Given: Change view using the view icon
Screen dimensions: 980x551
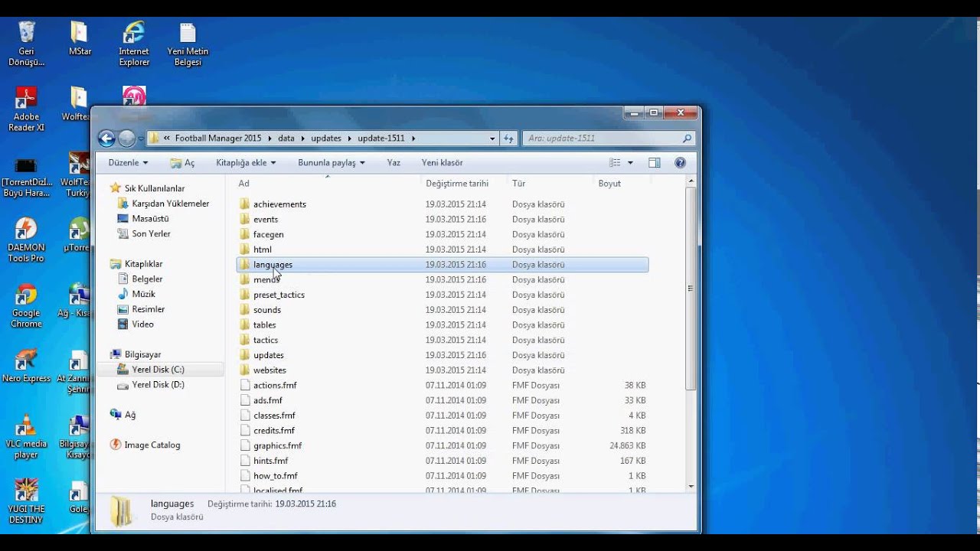Looking at the screenshot, I should coord(615,162).
